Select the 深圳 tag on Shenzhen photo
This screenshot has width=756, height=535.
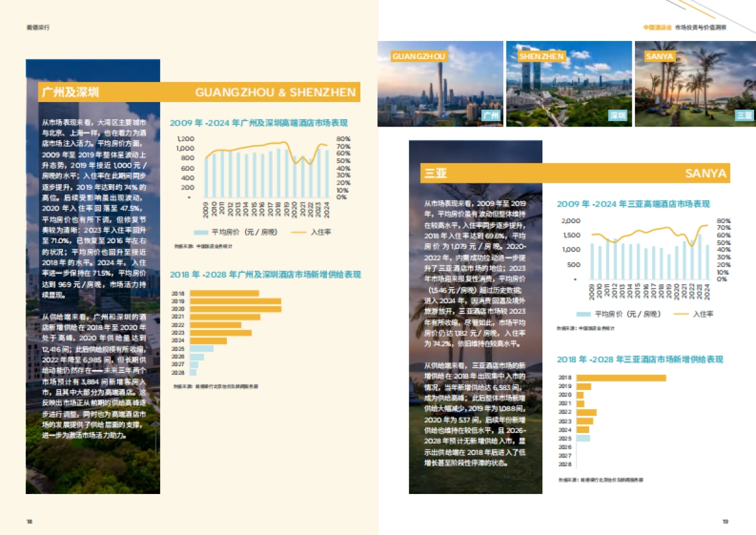tap(617, 115)
